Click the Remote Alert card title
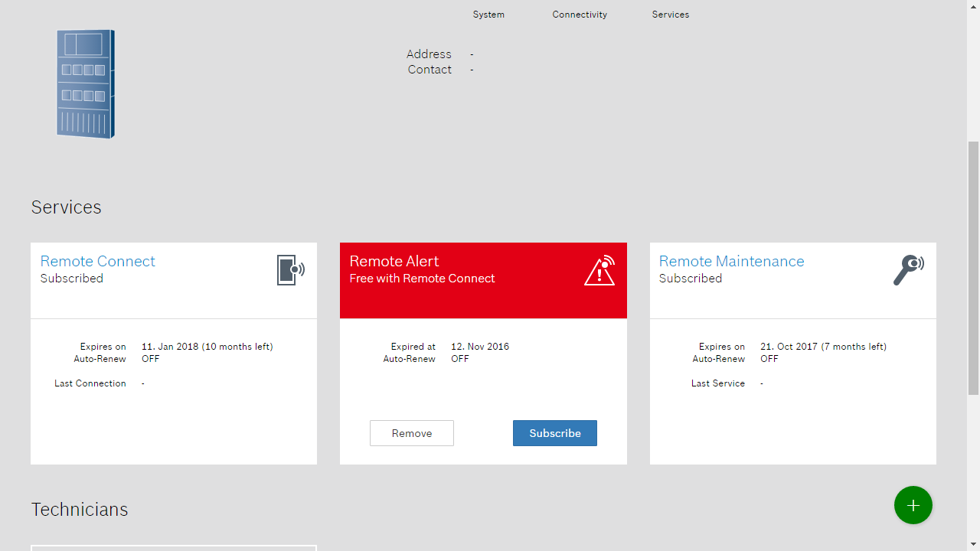 (x=394, y=261)
